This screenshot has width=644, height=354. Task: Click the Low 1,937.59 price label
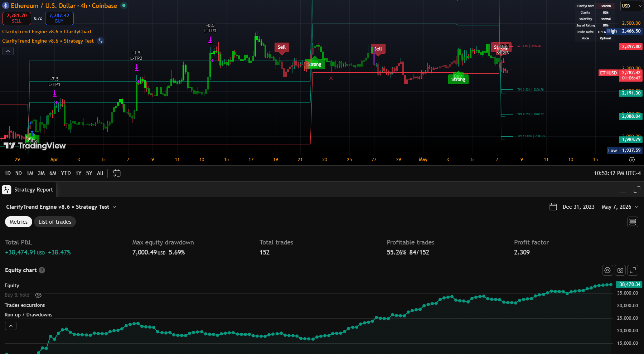coord(625,150)
